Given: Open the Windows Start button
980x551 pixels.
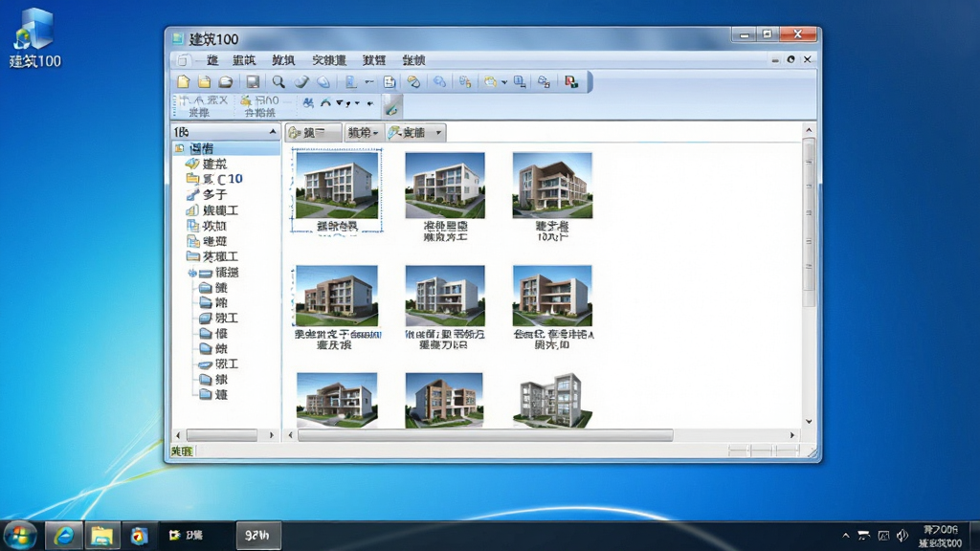Looking at the screenshot, I should pos(20,536).
